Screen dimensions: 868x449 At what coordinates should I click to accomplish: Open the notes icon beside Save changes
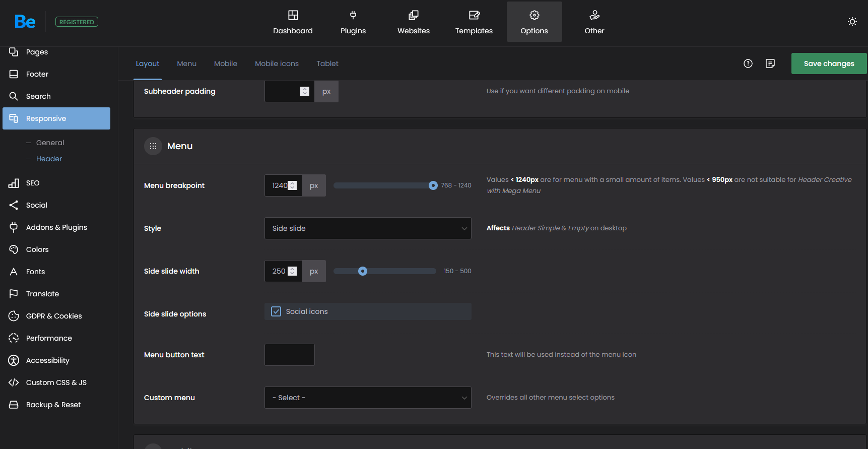pos(770,63)
